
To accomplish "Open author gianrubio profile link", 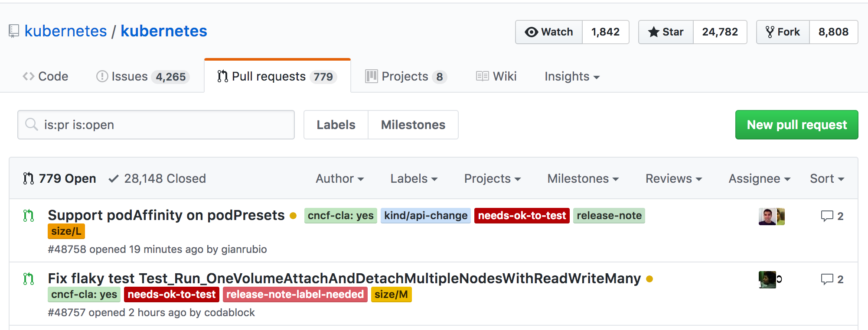I will pyautogui.click(x=244, y=249).
